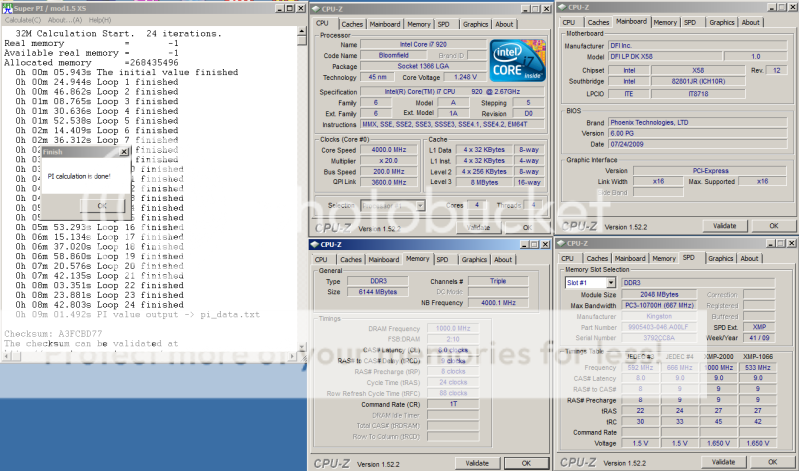Click the Super PI title bar icon

coord(6,6)
